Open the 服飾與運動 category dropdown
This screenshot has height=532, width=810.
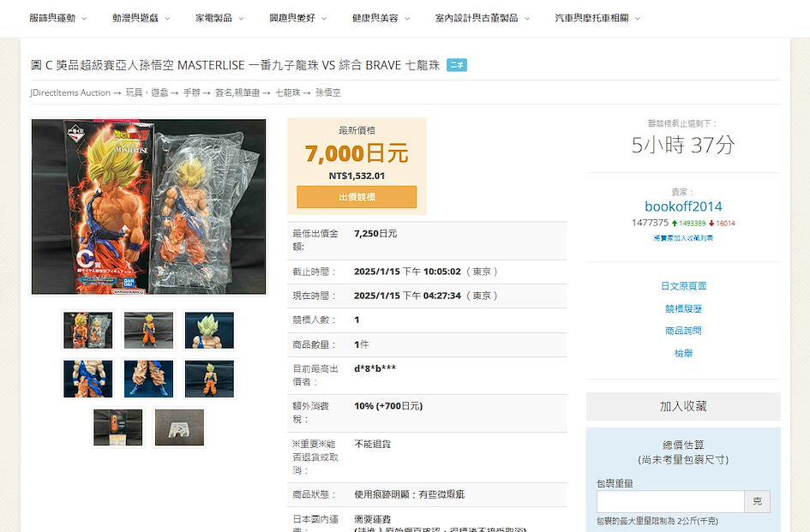pos(57,18)
